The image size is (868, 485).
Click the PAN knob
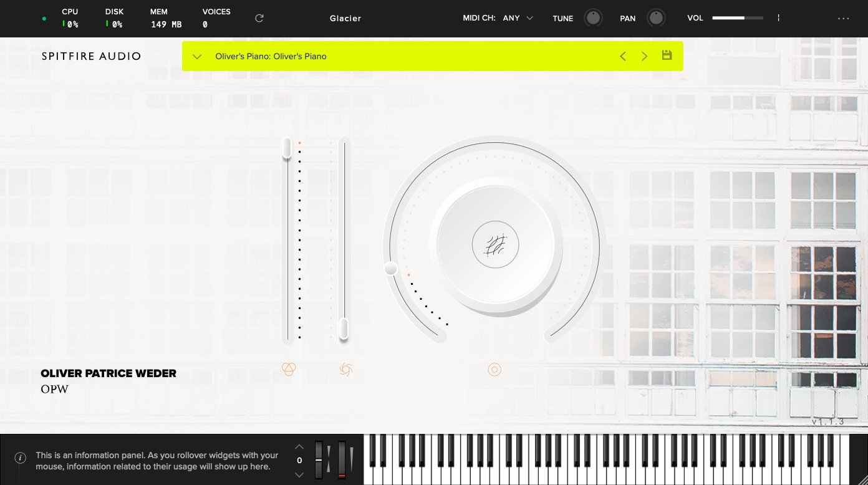[x=655, y=18]
